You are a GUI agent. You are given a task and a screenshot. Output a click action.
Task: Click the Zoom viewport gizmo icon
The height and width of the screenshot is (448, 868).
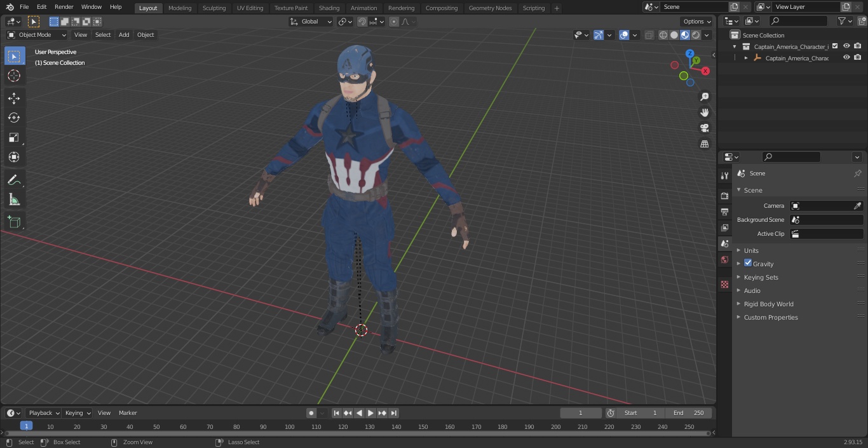[704, 97]
